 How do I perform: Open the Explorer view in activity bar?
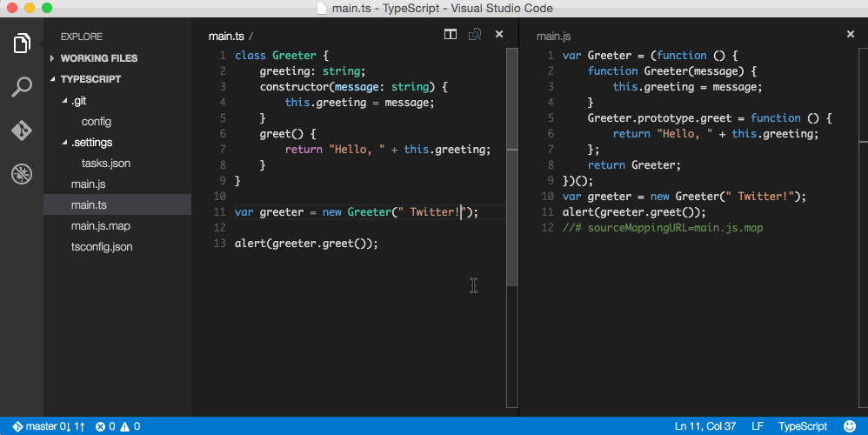coord(22,43)
